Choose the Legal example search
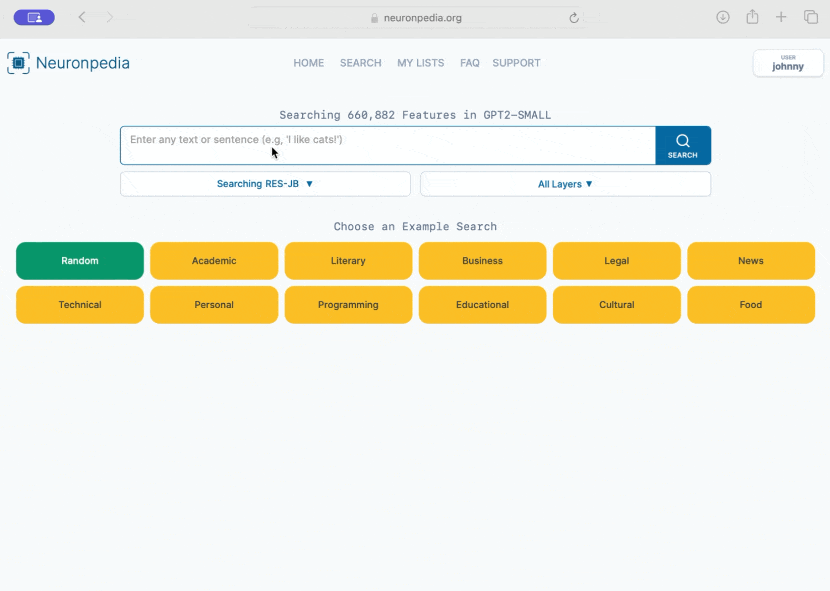830x591 pixels. (x=617, y=261)
